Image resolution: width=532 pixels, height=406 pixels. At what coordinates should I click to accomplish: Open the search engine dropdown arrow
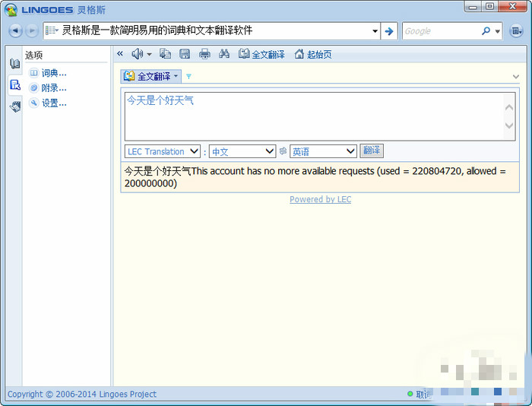[497, 31]
